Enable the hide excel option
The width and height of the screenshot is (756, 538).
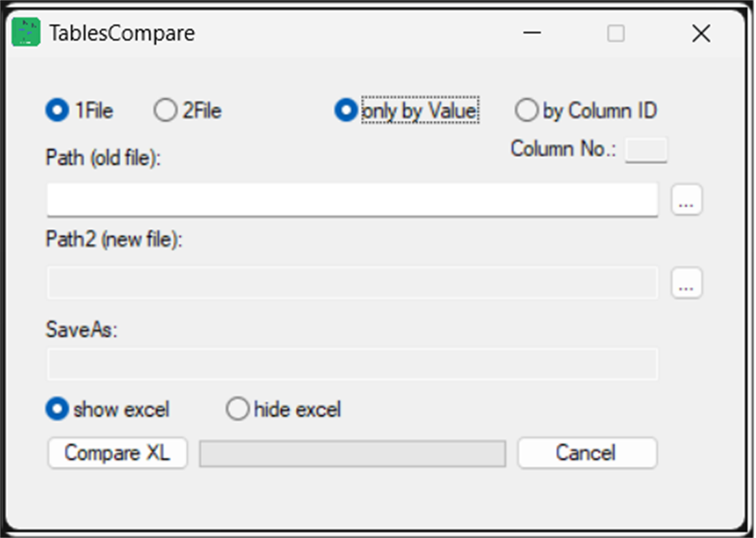coord(237,409)
